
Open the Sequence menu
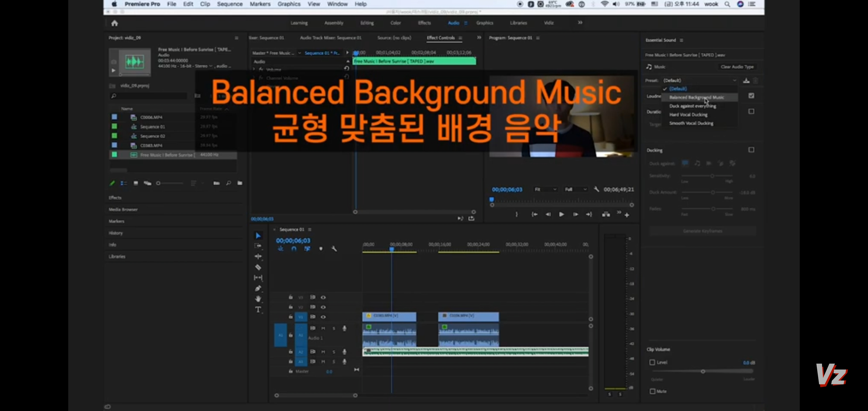pyautogui.click(x=230, y=4)
